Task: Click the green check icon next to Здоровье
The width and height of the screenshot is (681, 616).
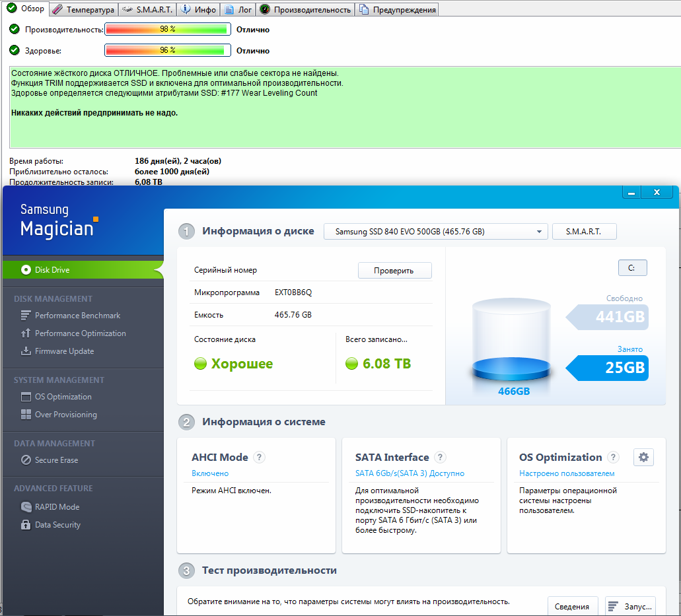Action: tap(15, 50)
